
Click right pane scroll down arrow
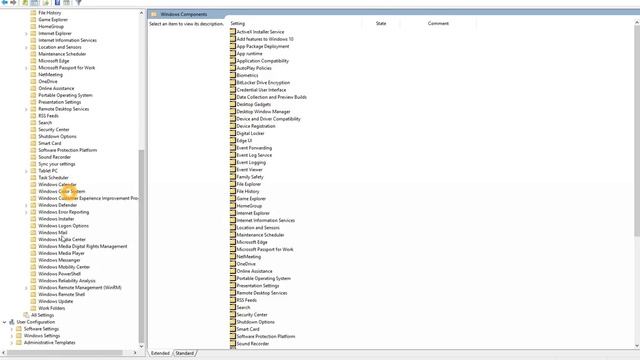[x=637, y=346]
